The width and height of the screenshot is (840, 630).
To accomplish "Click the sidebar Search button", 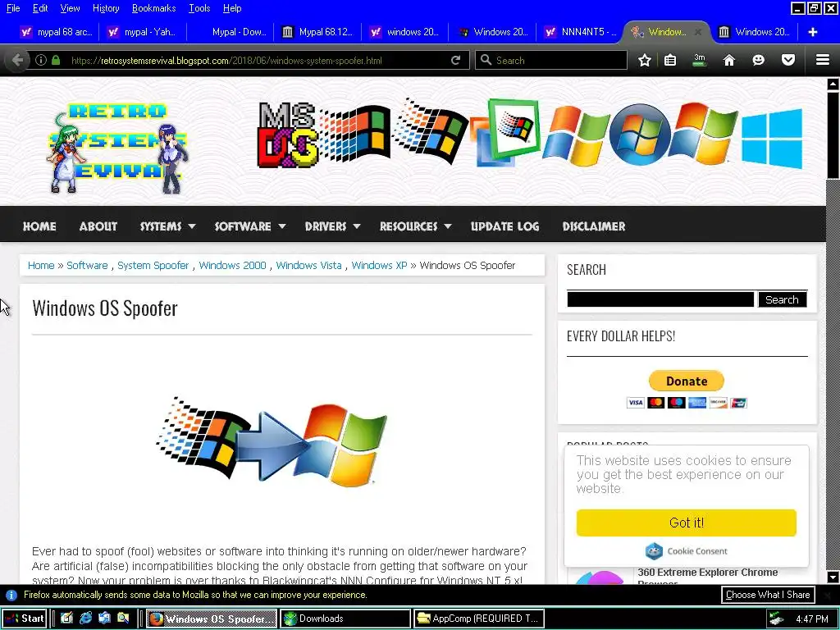I will (782, 299).
